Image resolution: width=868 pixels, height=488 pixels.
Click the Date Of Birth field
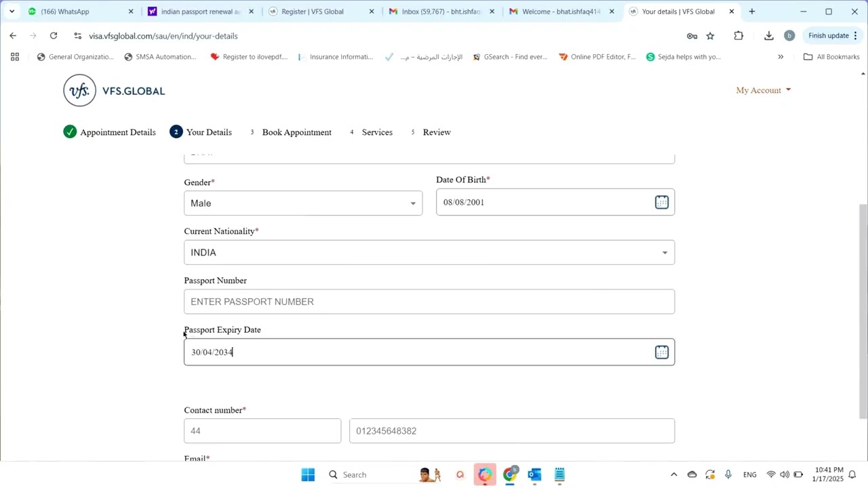tap(555, 202)
